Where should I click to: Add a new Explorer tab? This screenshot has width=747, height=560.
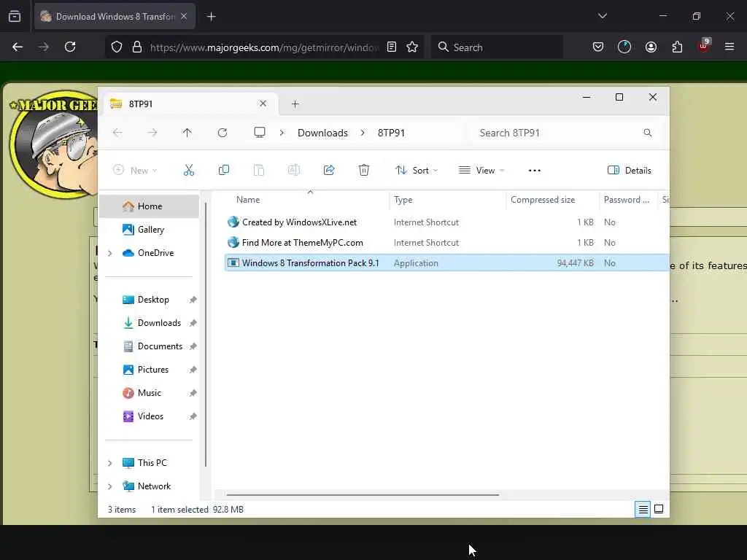pyautogui.click(x=295, y=104)
